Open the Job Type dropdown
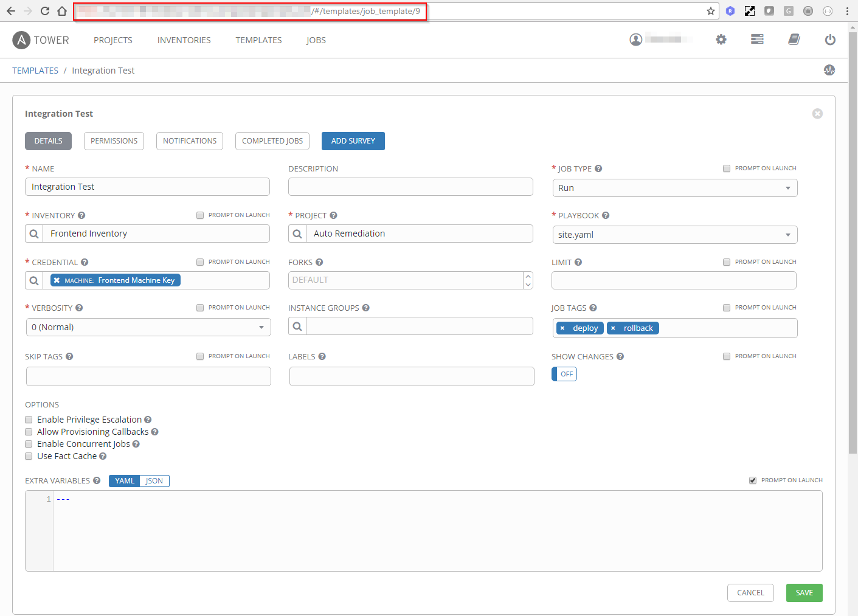 click(x=675, y=188)
